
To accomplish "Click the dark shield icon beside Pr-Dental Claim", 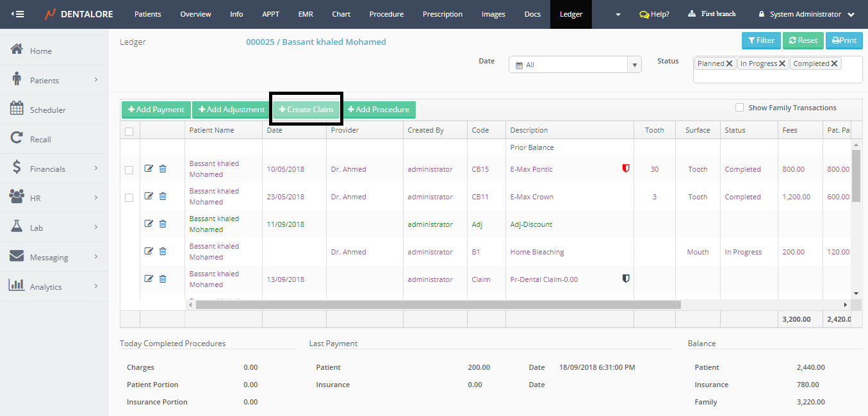I will (626, 279).
